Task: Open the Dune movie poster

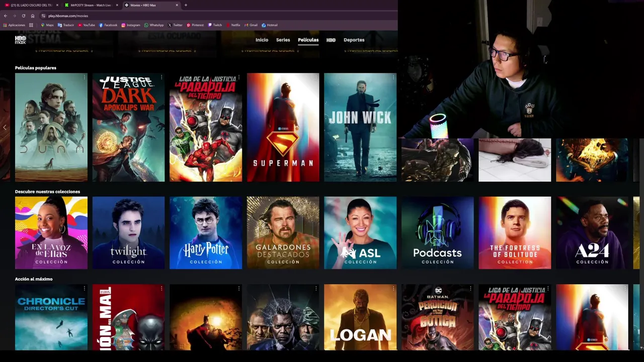Action: 51,127
